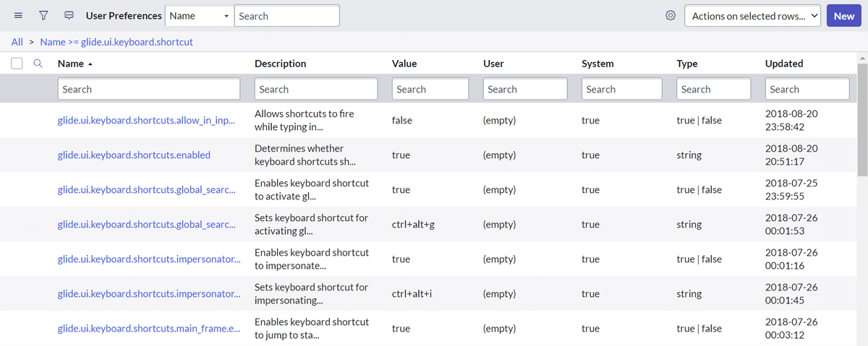Open glide.ui.keyboard.shortcuts.enabled record
Viewport: 868px width, 346px height.
pos(134,155)
